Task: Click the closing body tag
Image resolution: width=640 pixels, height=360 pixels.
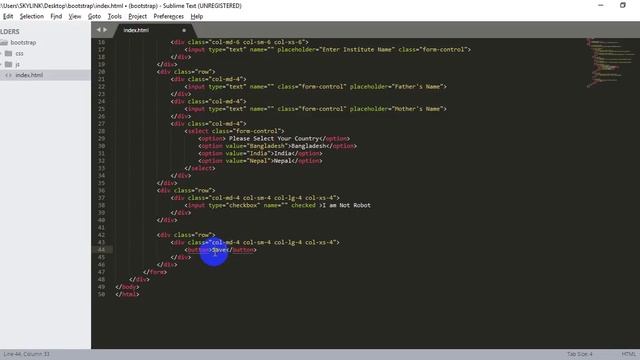Action: point(127,287)
